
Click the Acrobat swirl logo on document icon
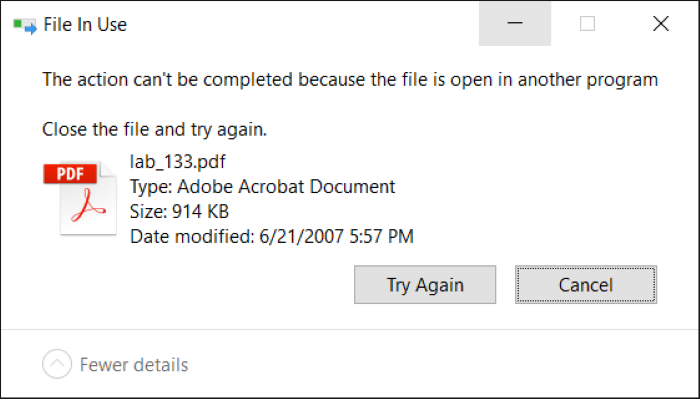pos(88,206)
